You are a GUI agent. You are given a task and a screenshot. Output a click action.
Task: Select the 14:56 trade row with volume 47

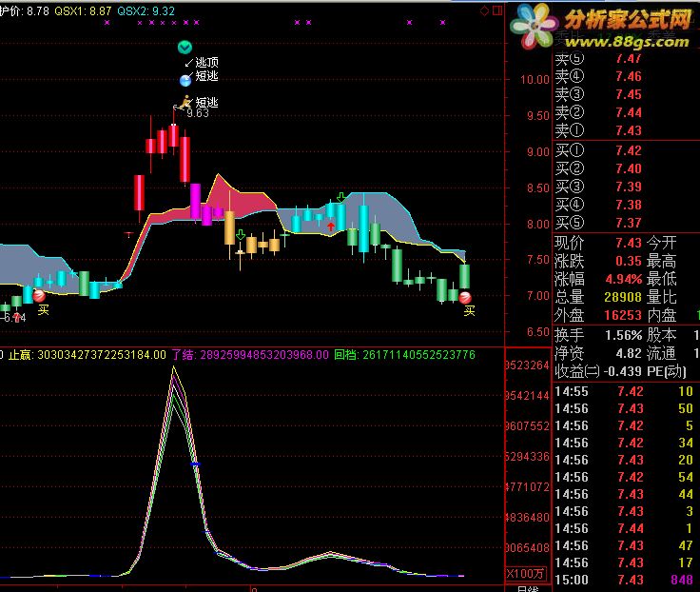pyautogui.click(x=625, y=545)
